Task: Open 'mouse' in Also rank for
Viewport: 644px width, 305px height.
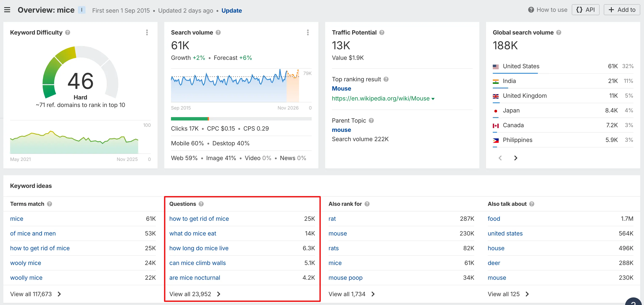Action: pos(338,234)
